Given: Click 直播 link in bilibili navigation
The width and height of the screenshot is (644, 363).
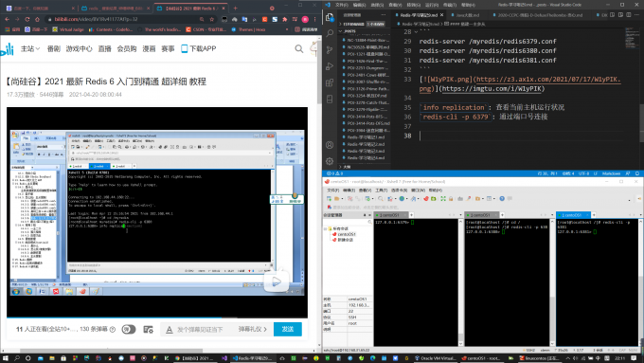Looking at the screenshot, I should [x=105, y=48].
